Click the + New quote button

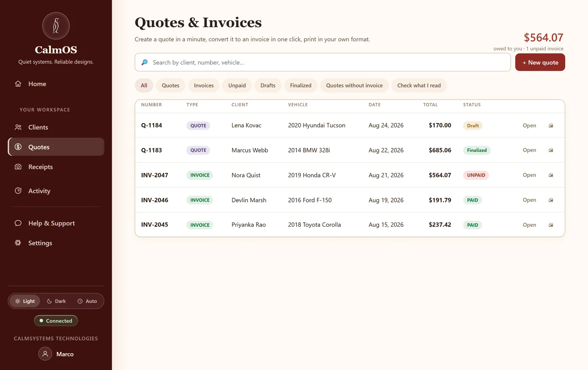tap(540, 62)
